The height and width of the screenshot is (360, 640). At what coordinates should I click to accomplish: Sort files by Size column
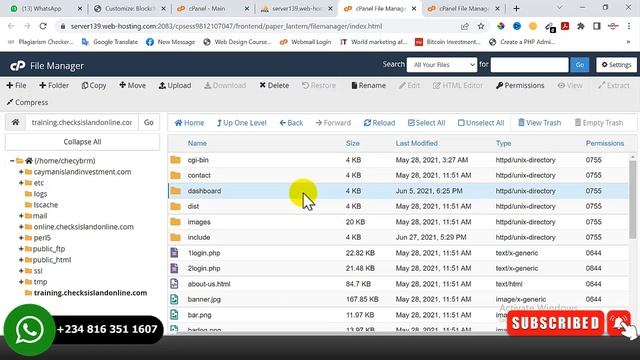353,143
